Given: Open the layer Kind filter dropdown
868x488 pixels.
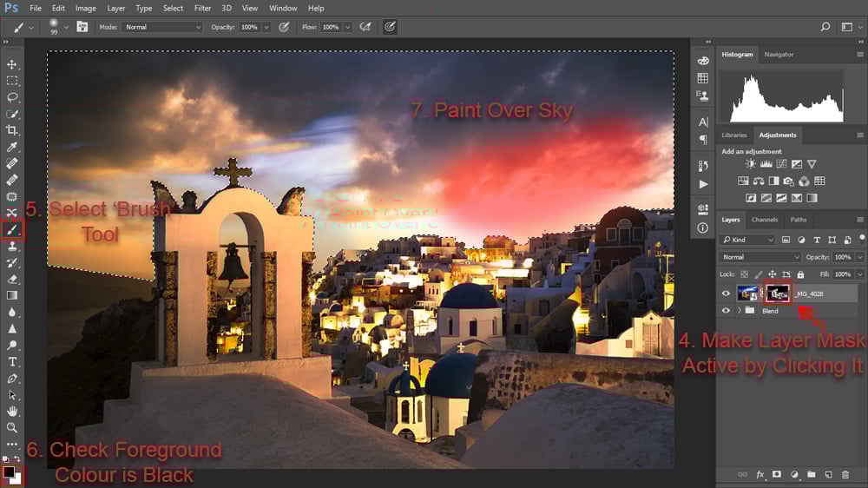Looking at the screenshot, I should pos(747,240).
